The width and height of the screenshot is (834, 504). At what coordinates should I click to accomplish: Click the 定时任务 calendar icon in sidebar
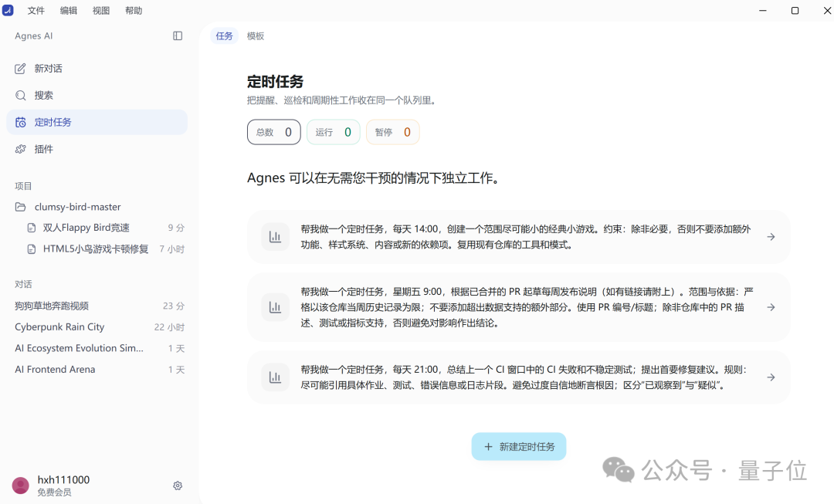pos(20,122)
